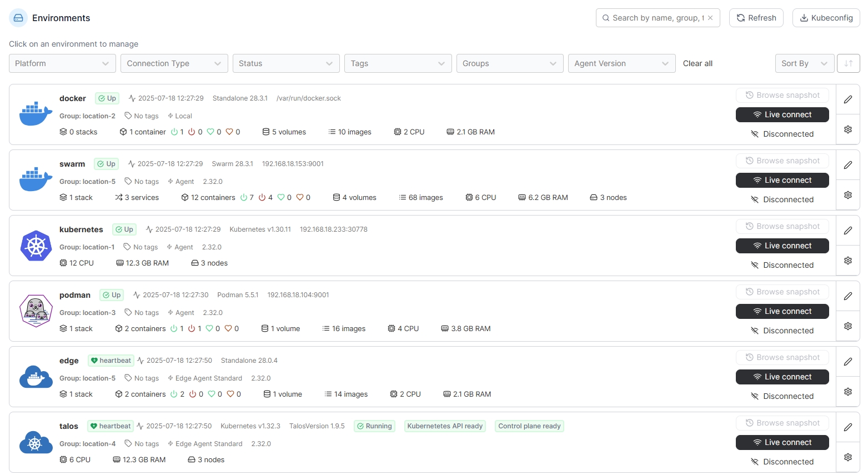The image size is (868, 475).
Task: Click Clear all filters link
Action: coord(698,63)
